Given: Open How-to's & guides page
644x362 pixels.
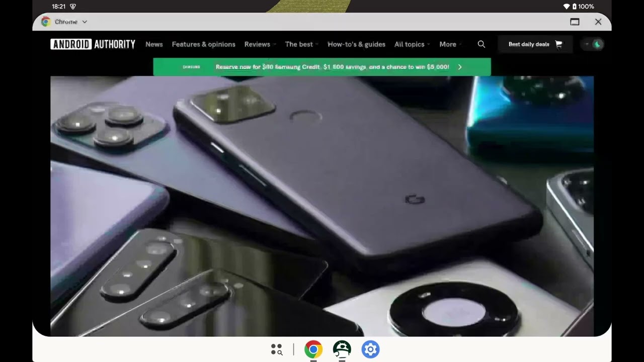Looking at the screenshot, I should [x=356, y=44].
